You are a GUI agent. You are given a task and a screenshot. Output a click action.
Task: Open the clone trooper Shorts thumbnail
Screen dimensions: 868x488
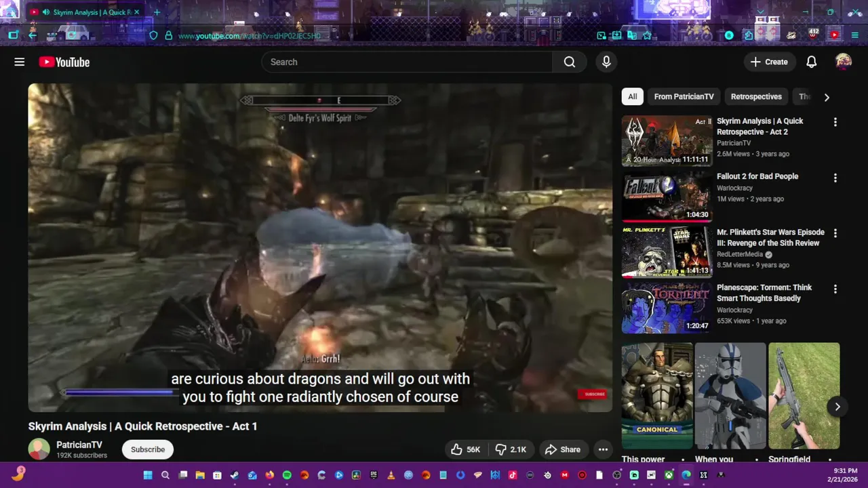pos(730,395)
